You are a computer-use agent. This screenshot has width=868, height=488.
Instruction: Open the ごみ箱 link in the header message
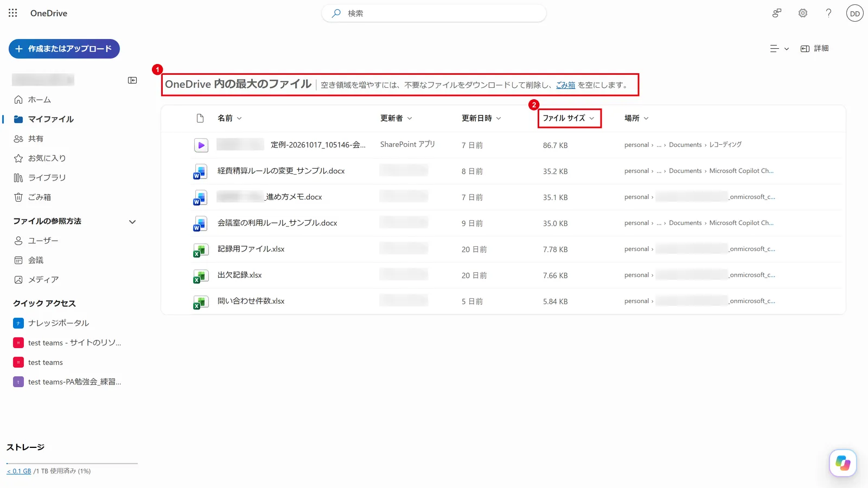click(565, 85)
